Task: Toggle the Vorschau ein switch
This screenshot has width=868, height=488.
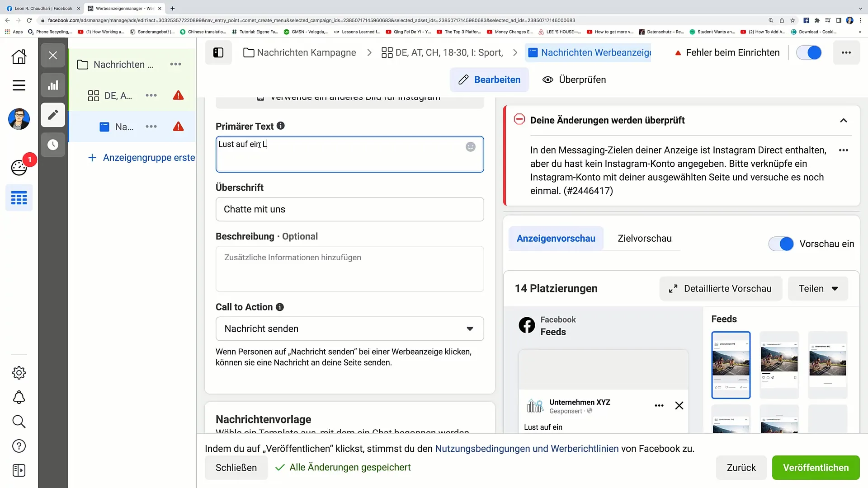Action: [781, 244]
